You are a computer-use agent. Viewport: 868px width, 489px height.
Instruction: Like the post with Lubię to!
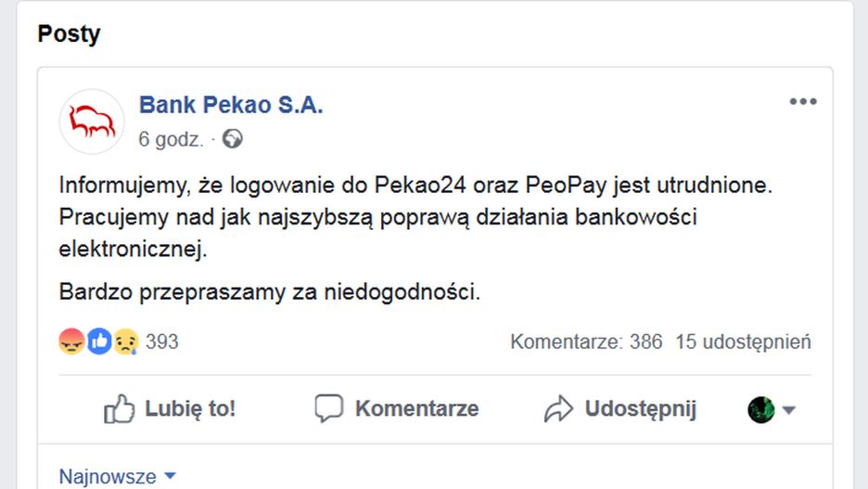coord(170,409)
